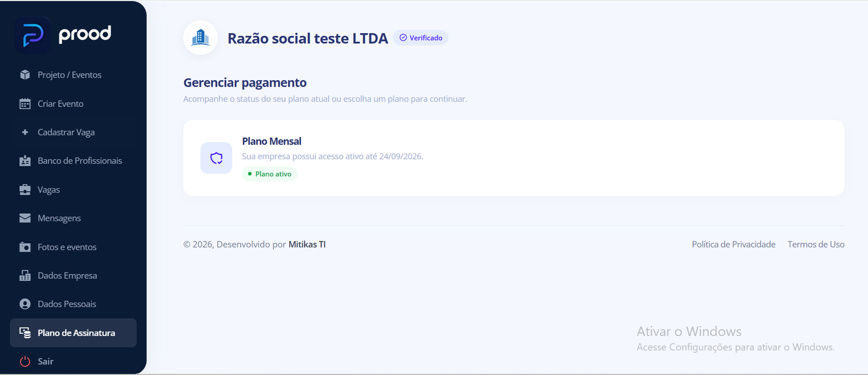The height and width of the screenshot is (375, 868).
Task: Click the Verificado badge
Action: 420,38
